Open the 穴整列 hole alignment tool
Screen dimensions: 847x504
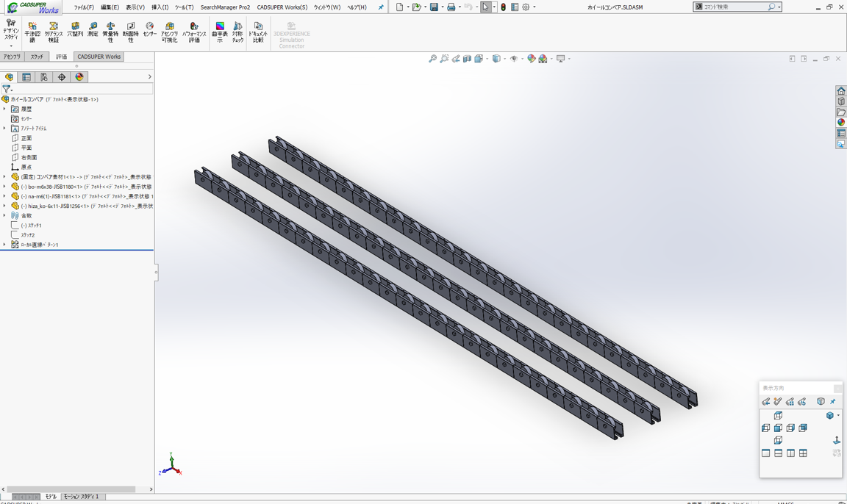pyautogui.click(x=75, y=29)
